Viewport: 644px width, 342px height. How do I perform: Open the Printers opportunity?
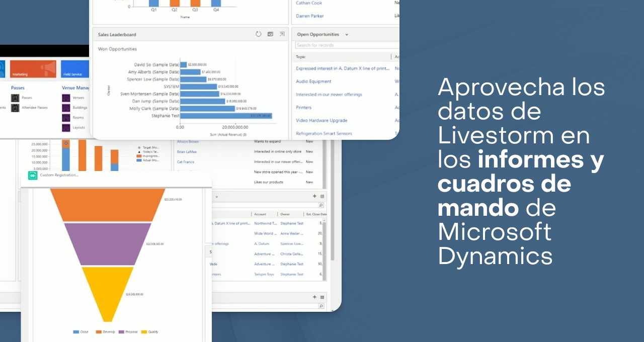[x=303, y=108]
